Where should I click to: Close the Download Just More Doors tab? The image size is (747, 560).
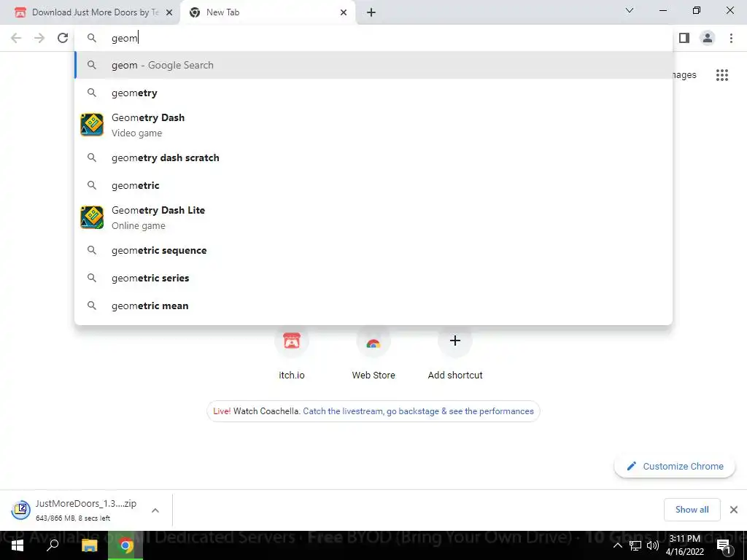(169, 12)
